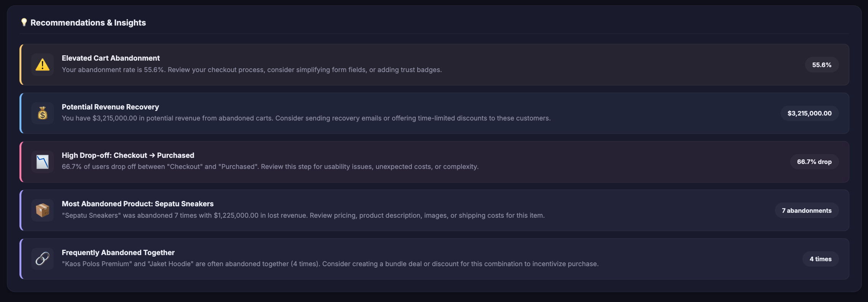Click the recovery emails suggestion description text
The height and width of the screenshot is (302, 868).
(306, 118)
